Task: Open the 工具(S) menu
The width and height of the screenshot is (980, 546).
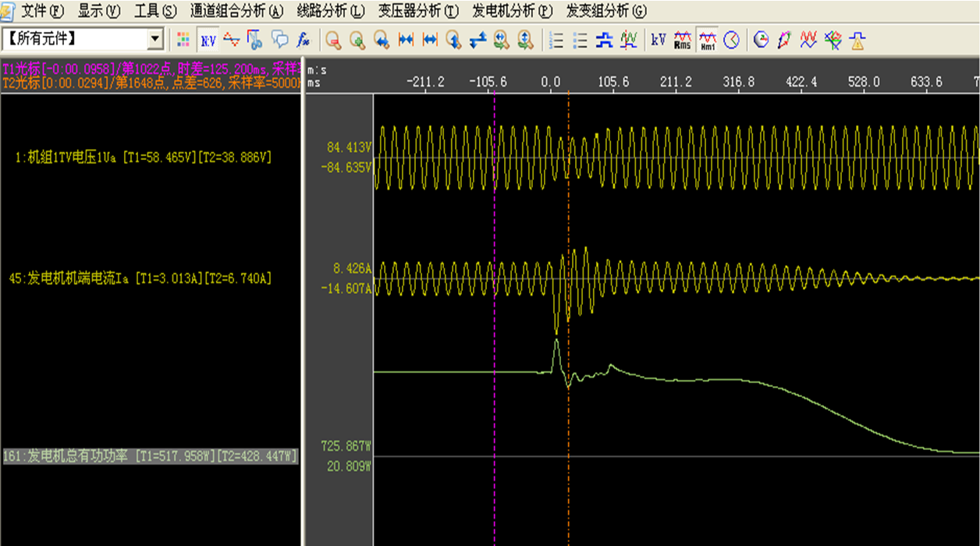Action: [156, 11]
